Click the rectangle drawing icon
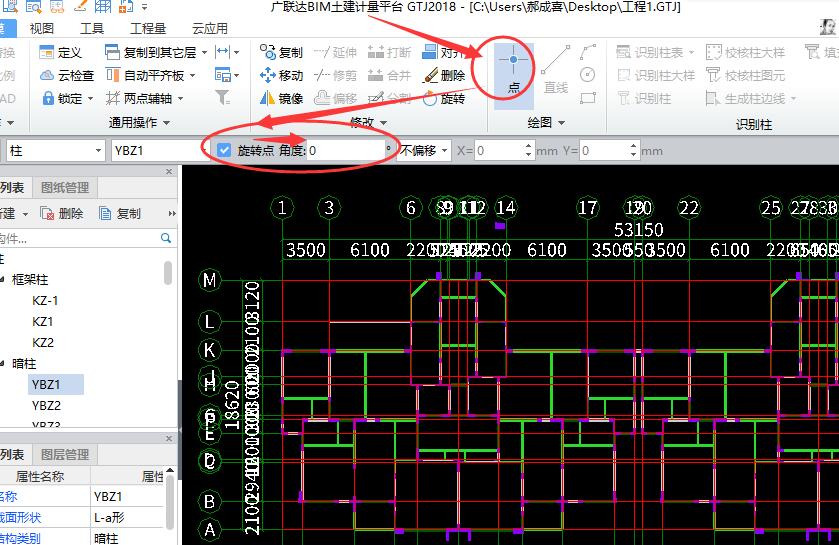The height and width of the screenshot is (545, 839). point(588,98)
